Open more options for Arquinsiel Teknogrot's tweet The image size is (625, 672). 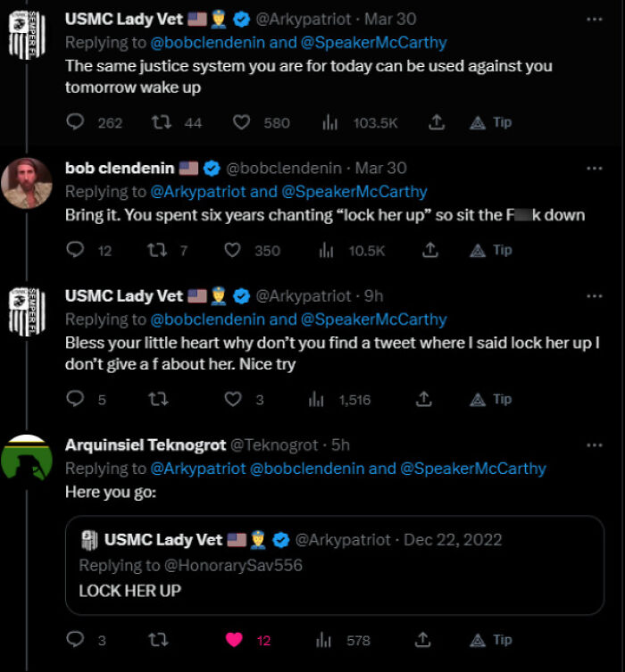(x=594, y=444)
